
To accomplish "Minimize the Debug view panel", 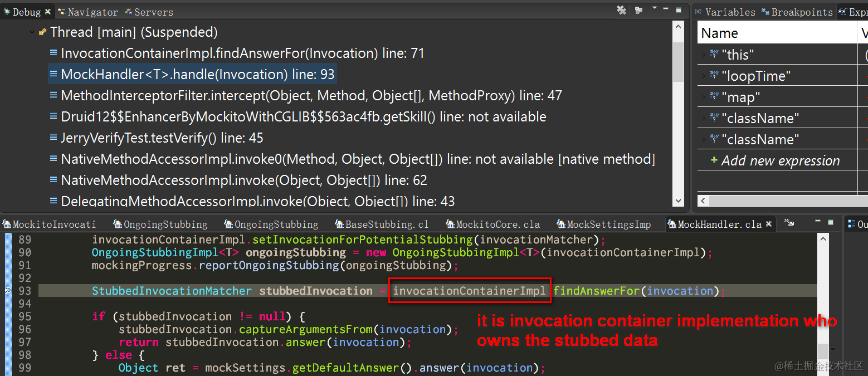I will (x=666, y=8).
